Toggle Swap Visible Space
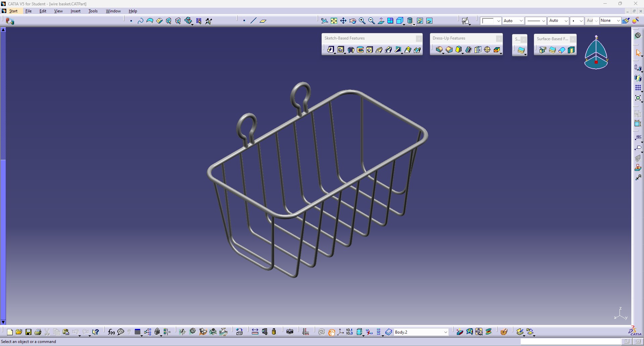 429,21
